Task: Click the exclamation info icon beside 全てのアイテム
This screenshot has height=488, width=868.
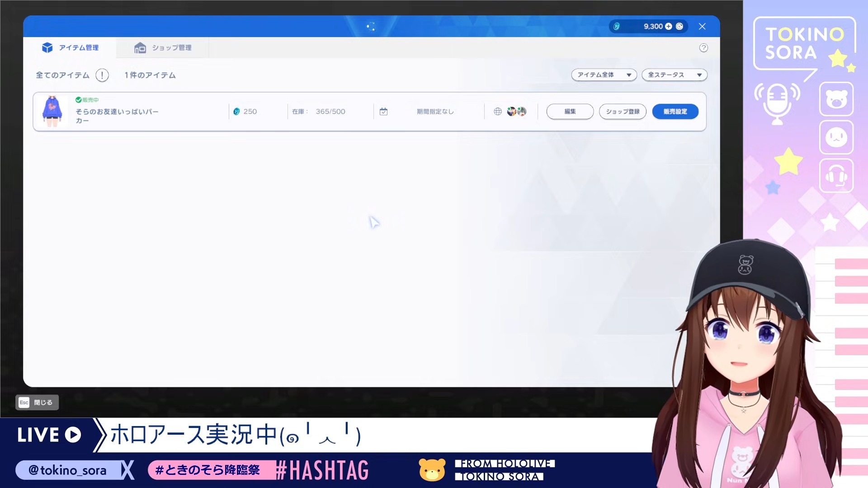Action: coord(102,75)
